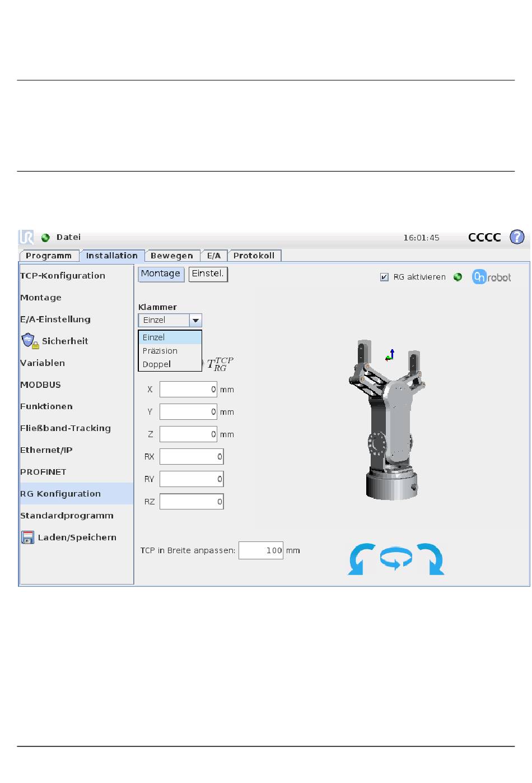Select Einzel option in the Klammer list

(x=154, y=337)
